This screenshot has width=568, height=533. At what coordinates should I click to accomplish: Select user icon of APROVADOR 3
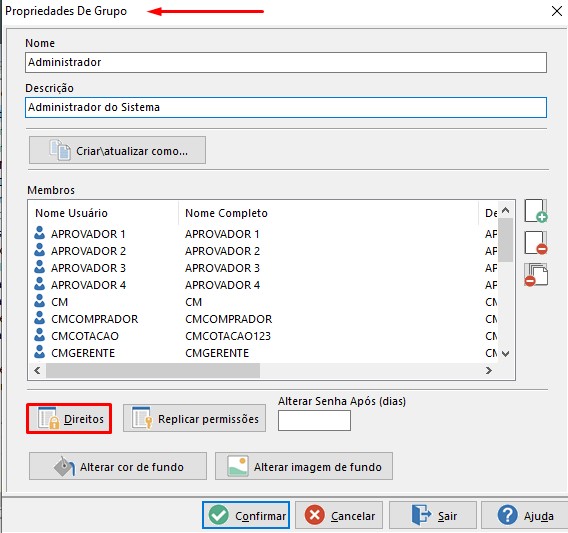(x=39, y=267)
